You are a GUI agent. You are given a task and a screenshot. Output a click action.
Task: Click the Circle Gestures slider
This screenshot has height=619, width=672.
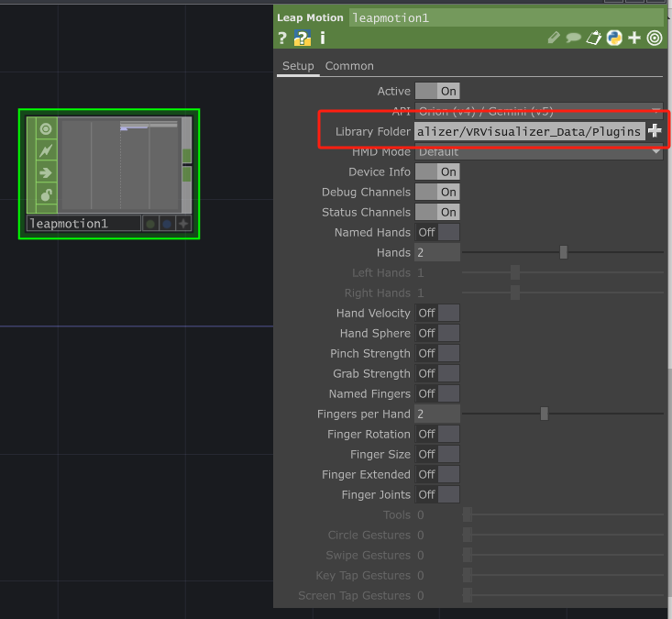tap(563, 535)
